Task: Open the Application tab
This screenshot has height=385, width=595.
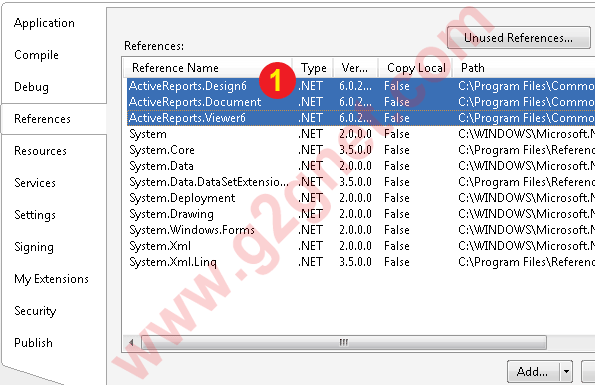Action: (x=44, y=23)
